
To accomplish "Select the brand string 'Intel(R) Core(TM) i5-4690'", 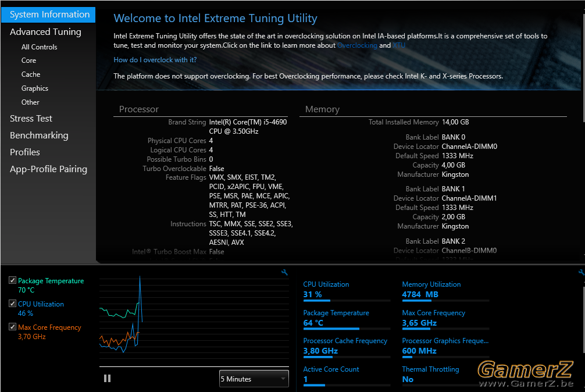I will coord(248,122).
